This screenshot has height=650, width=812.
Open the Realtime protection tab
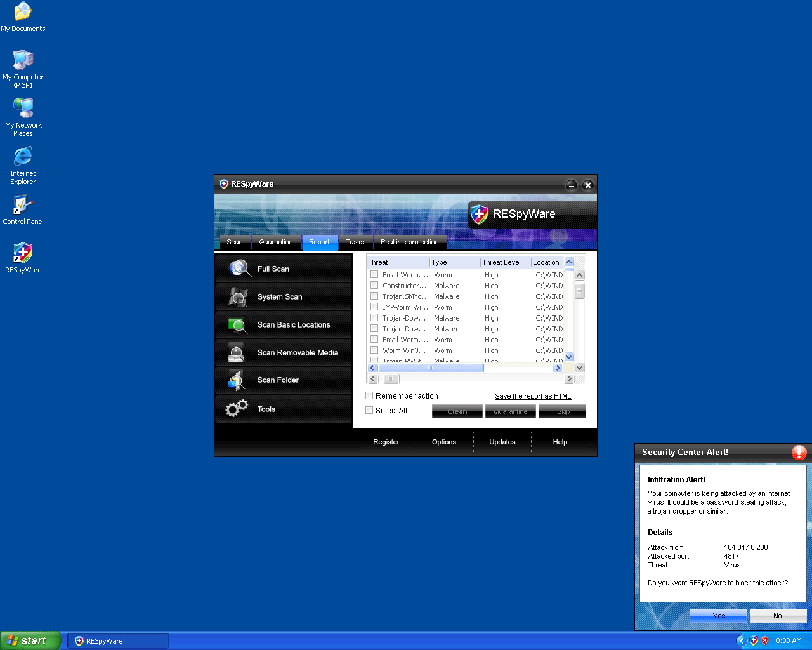pos(409,242)
